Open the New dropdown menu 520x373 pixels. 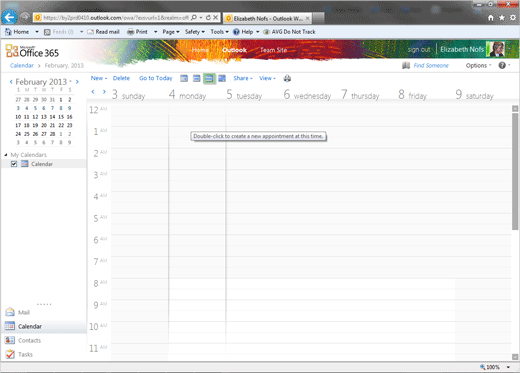pyautogui.click(x=99, y=78)
